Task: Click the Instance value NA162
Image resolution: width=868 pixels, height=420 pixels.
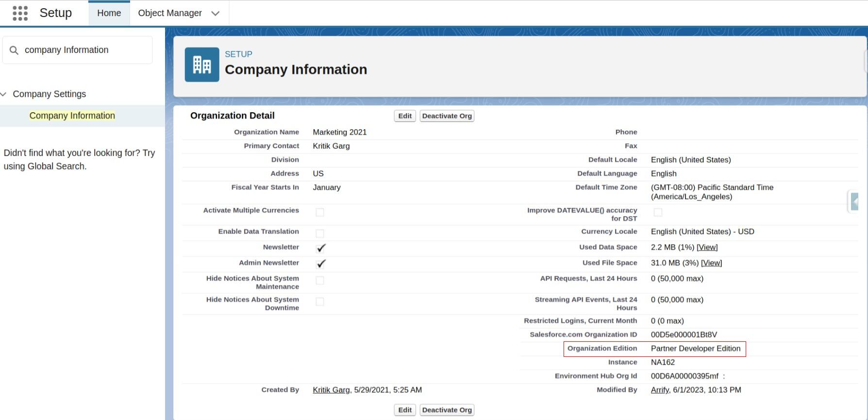Action: pos(663,362)
